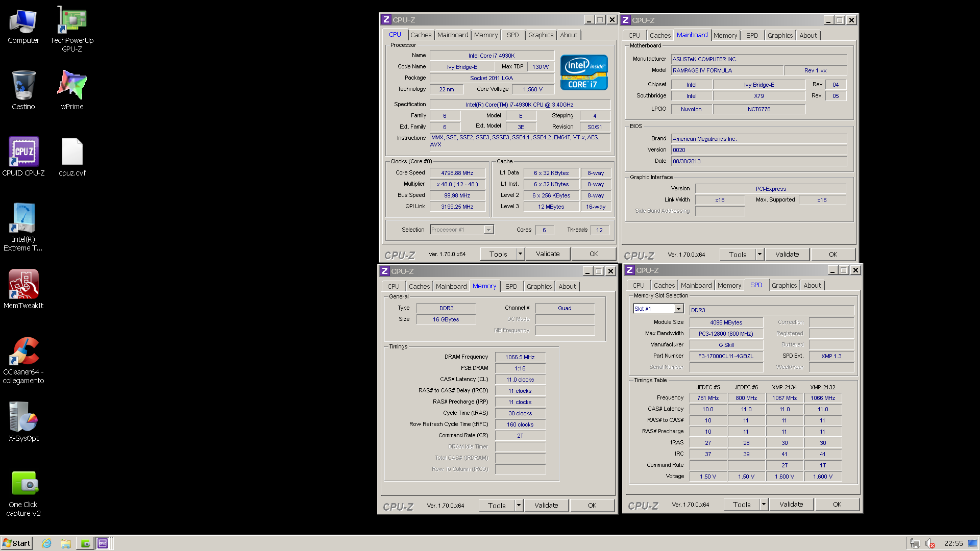
Task: Open About tab in SPD window
Action: point(812,285)
